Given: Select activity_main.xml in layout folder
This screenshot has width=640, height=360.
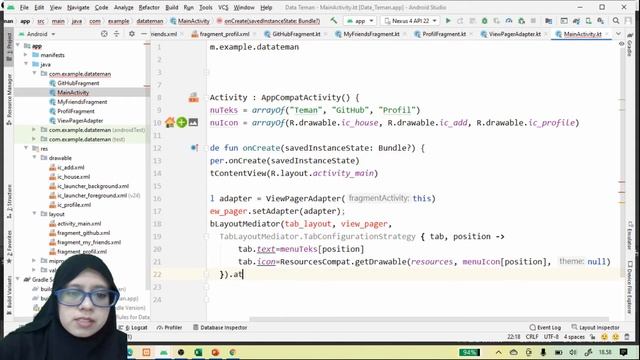Looking at the screenshot, I should 79,223.
